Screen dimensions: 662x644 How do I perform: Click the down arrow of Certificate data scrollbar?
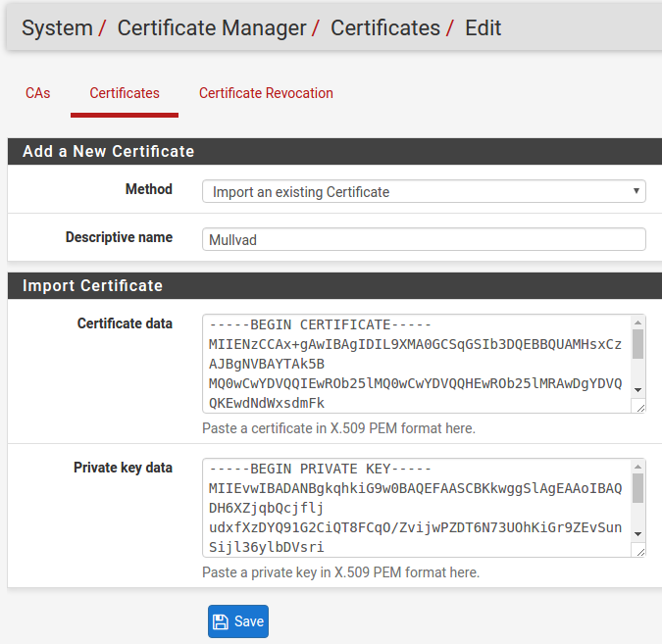pos(637,390)
